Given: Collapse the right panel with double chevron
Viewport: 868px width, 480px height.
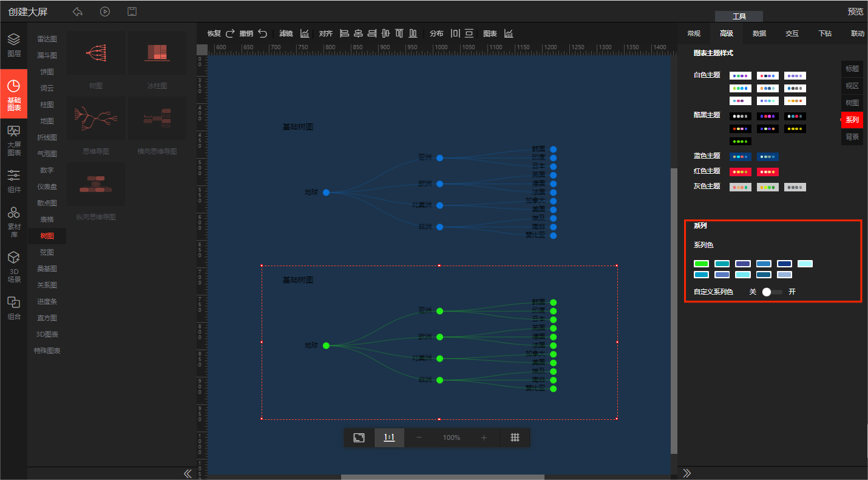Looking at the screenshot, I should (x=687, y=473).
